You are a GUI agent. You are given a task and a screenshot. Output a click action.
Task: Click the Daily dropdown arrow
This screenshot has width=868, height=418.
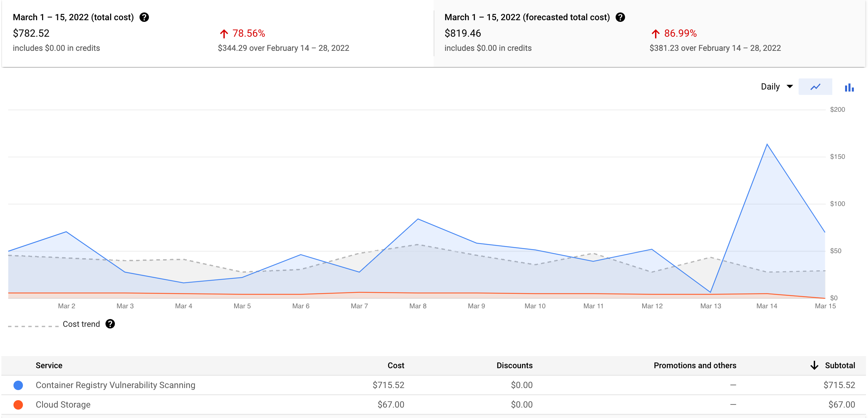(789, 87)
